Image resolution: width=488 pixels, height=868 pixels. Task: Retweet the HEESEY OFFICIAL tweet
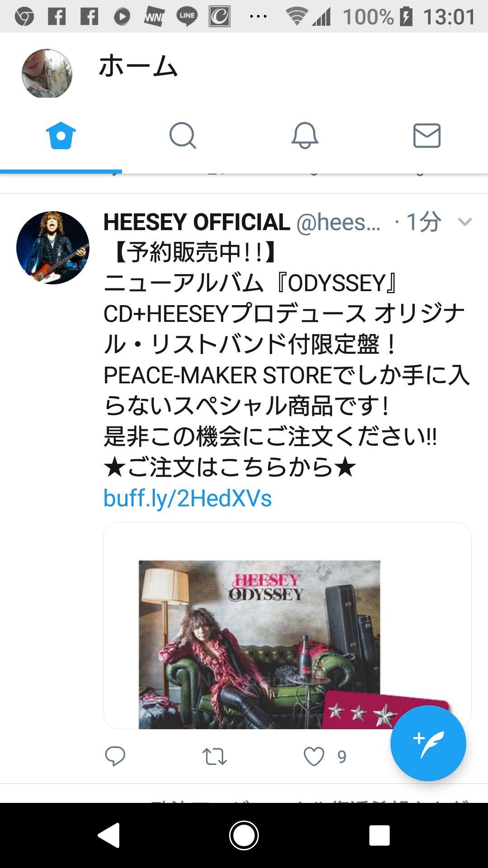[214, 756]
